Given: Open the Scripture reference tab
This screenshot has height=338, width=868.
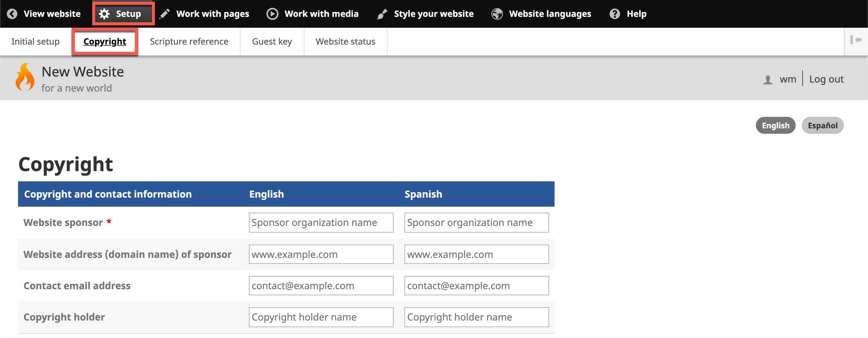Looking at the screenshot, I should point(189,41).
